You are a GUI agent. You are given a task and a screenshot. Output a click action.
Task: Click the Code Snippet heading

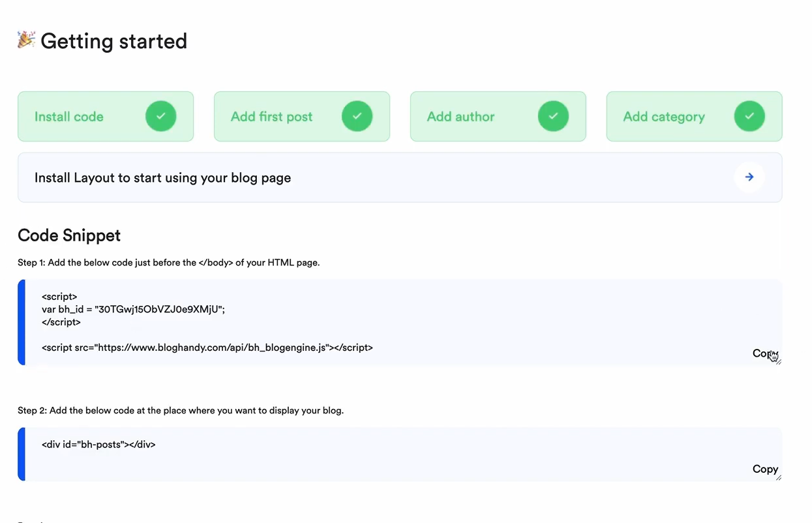click(69, 235)
